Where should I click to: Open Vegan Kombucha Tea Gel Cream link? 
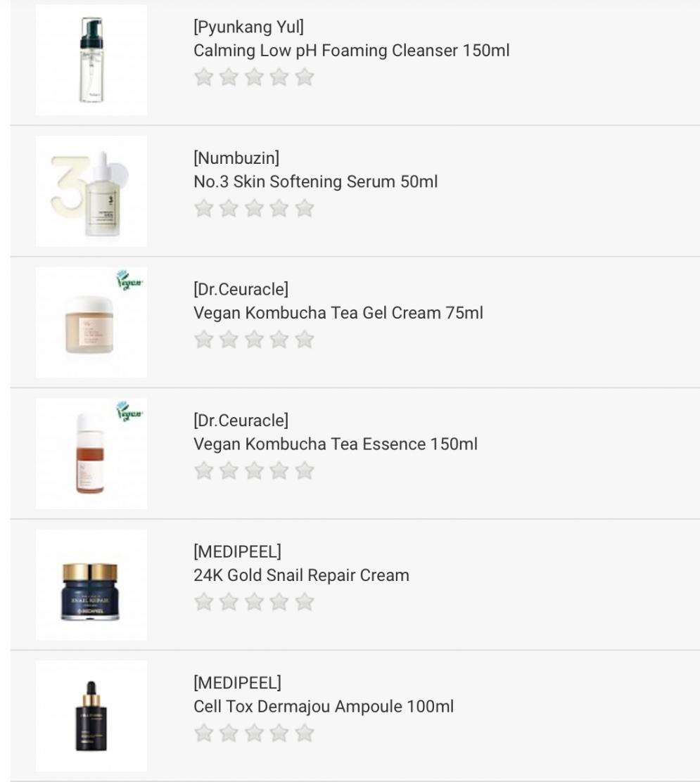click(x=338, y=313)
